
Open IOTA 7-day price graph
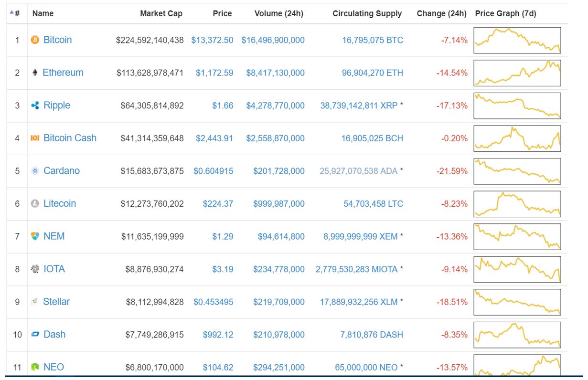[x=517, y=269]
